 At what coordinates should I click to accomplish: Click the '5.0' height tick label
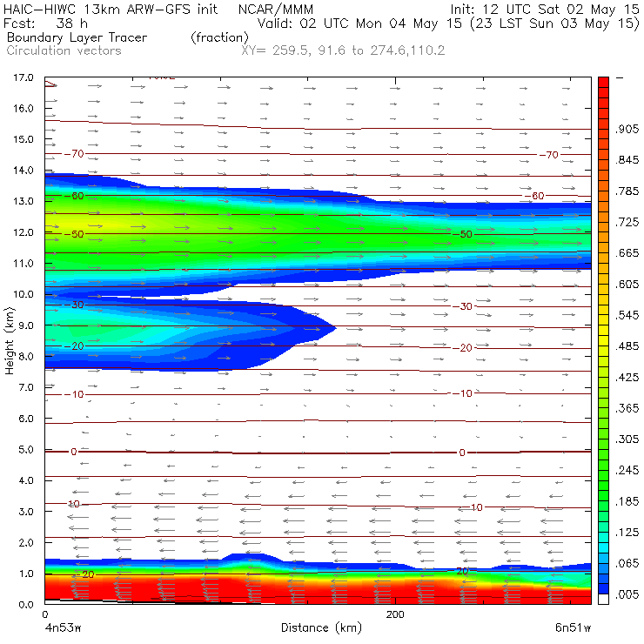tap(26, 450)
